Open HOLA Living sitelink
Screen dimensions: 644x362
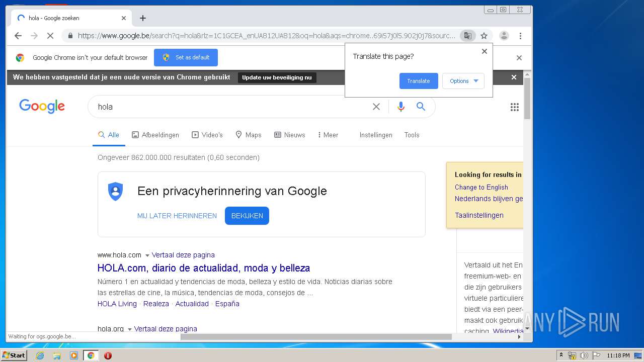117,304
